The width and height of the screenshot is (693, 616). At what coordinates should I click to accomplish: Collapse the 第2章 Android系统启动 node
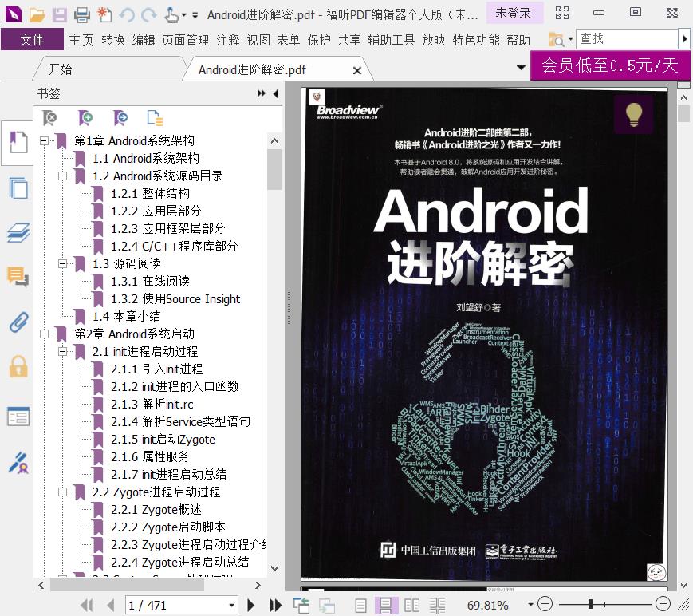click(x=44, y=334)
